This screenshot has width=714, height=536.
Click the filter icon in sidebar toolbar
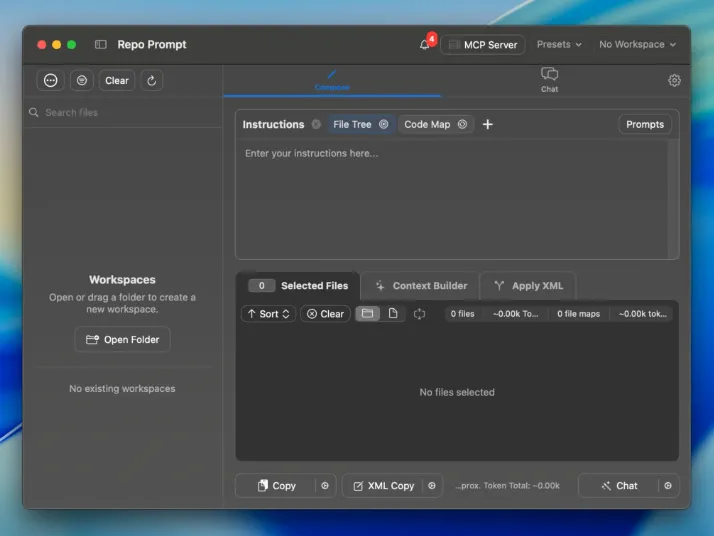pos(82,81)
